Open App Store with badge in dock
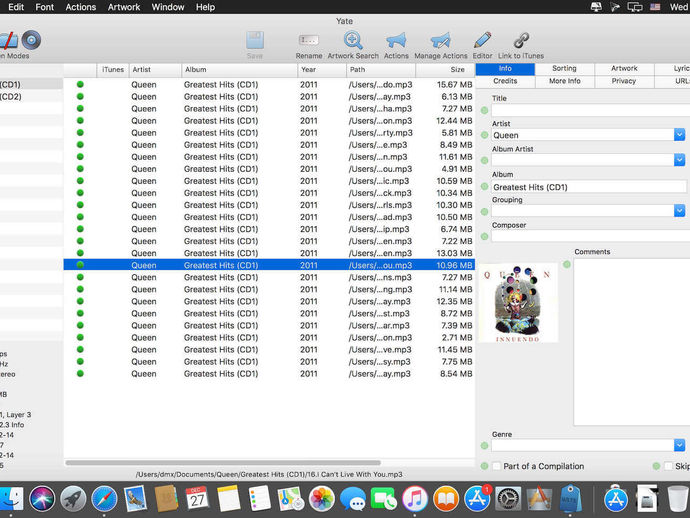Viewport: 690px width, 518px height. point(477,499)
